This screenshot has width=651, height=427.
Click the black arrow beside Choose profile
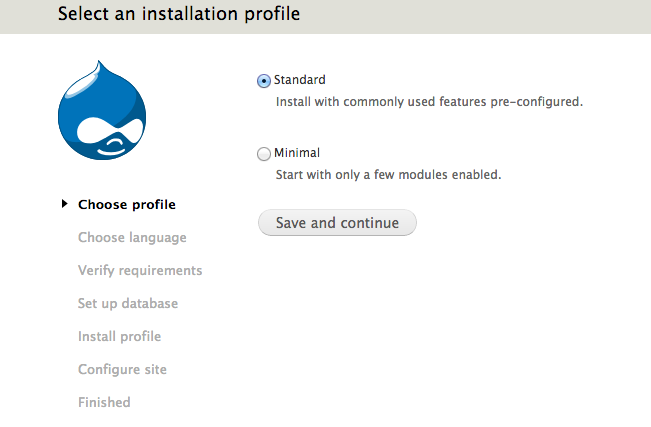[65, 204]
